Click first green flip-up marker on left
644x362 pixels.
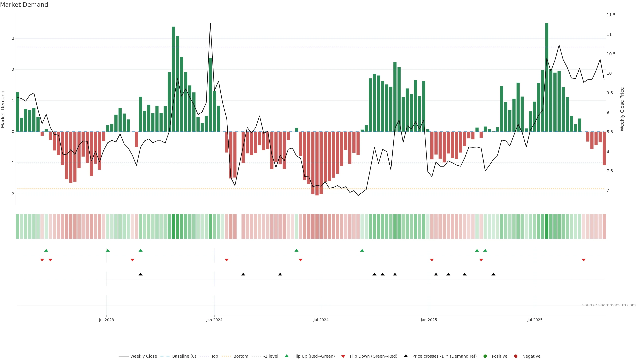point(46,250)
